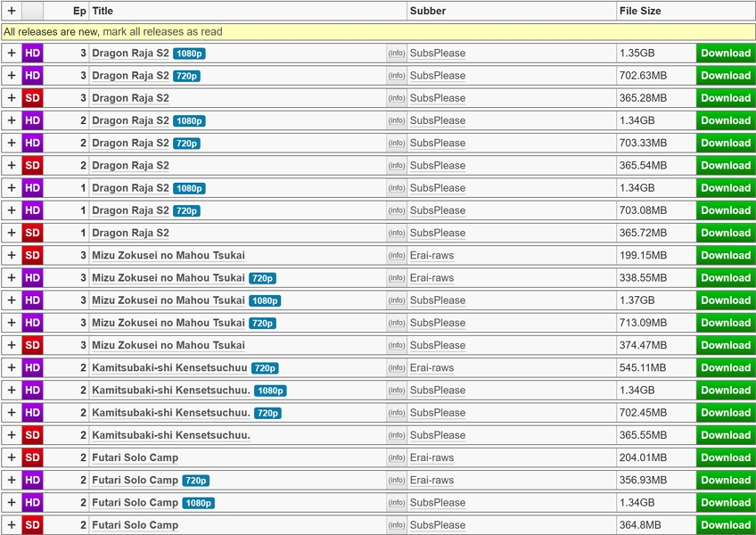Open info for Dragon Raja S2 703.08MB

(x=397, y=210)
